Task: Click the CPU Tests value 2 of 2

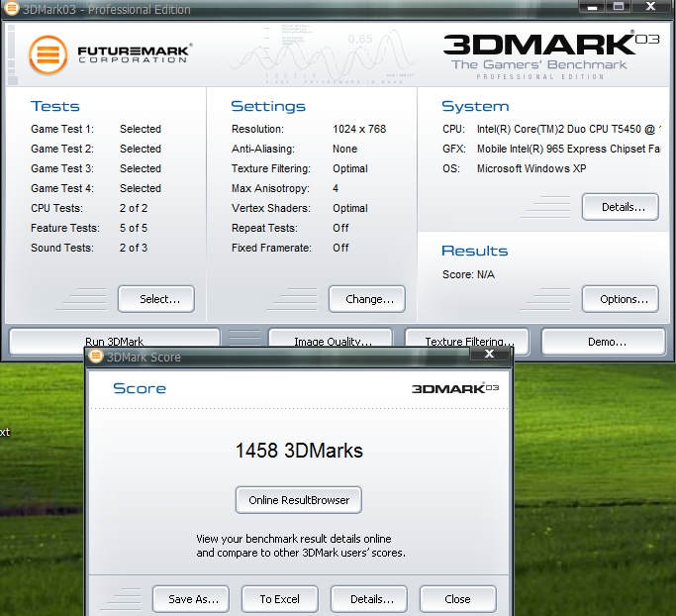Action: [x=134, y=208]
